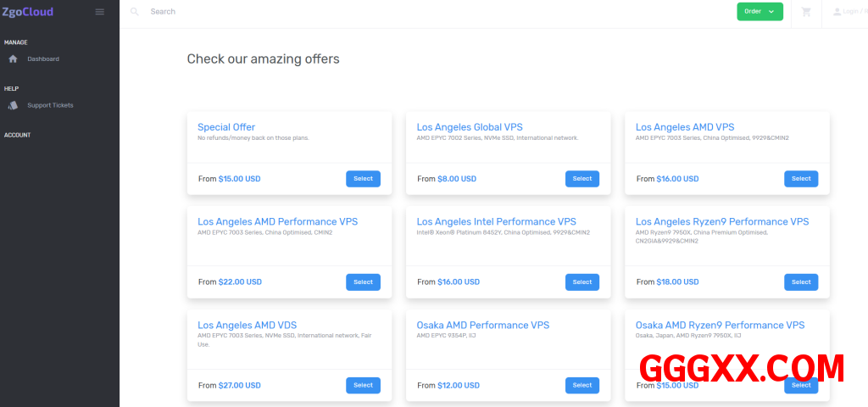
Task: Click the search magnifier icon
Action: coord(134,12)
